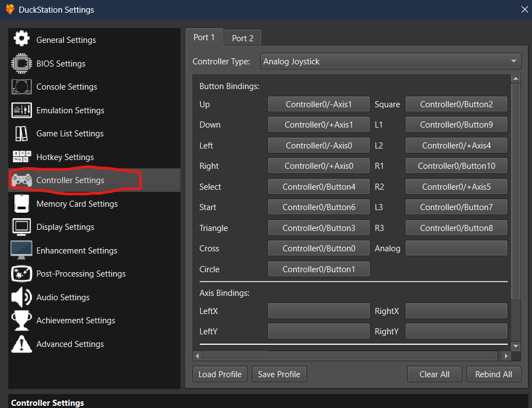Set the empty Analog button binding
Screen dimensions: 532x408
point(456,248)
